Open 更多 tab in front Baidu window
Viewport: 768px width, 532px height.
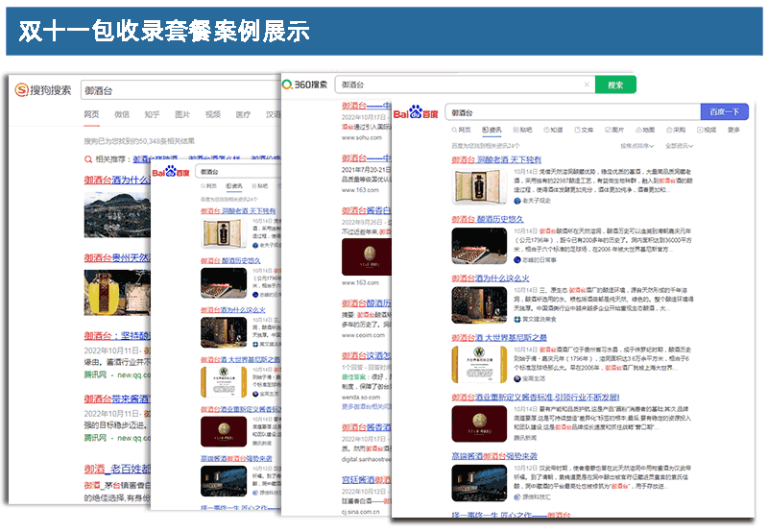(733, 130)
